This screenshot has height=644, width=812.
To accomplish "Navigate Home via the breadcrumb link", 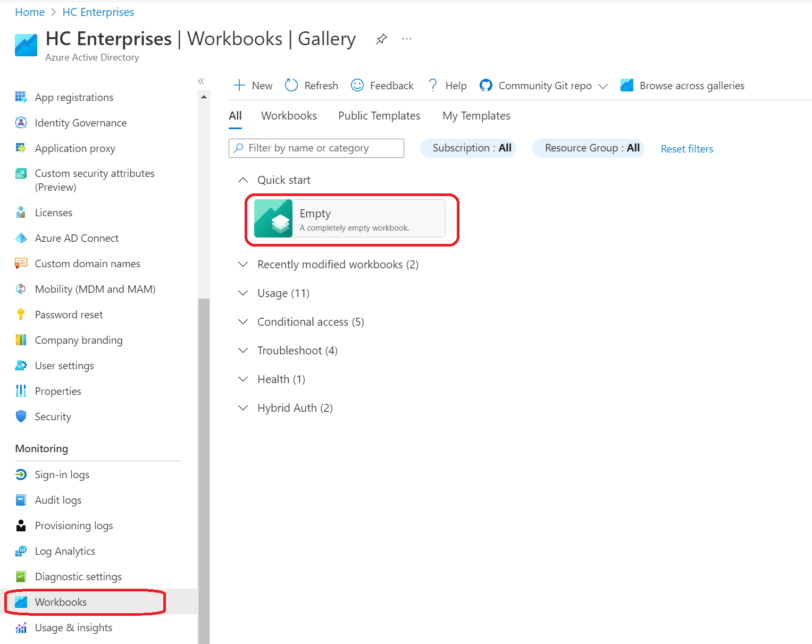I will click(x=30, y=12).
